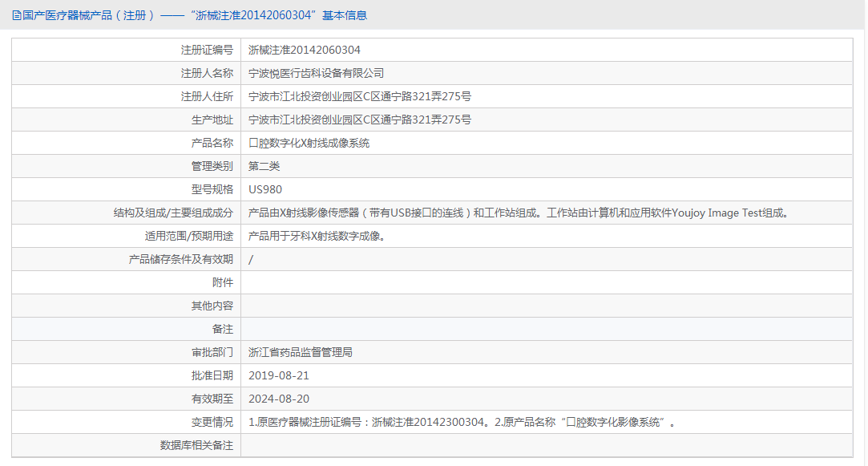Click the page title 国产医疗器械产品（注册）
The image size is (868, 466).
coord(89,15)
